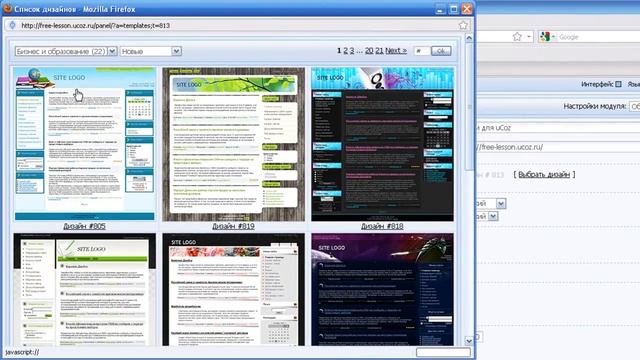Open the Дизайн #819 link
This screenshot has width=640, height=360.
233,226
